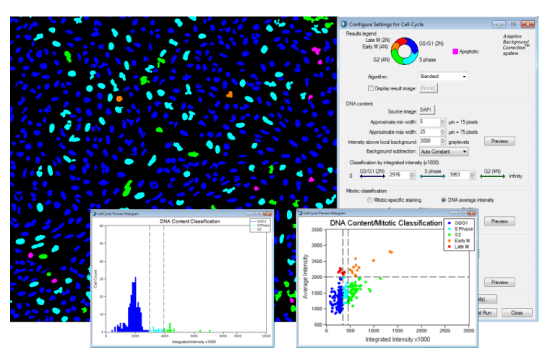This screenshot has width=558, height=363.
Task: Click the S phase teal range arrow
Action: [432, 176]
